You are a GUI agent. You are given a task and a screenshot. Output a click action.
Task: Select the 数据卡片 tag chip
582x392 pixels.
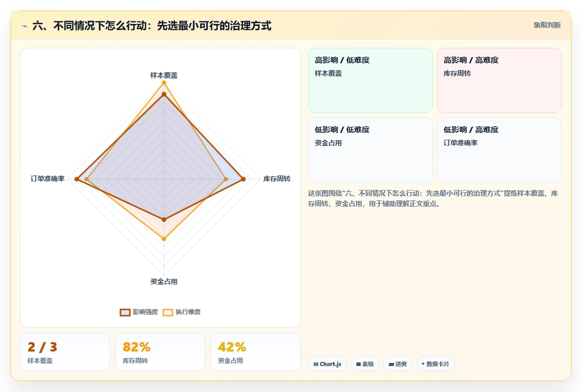[x=435, y=364]
